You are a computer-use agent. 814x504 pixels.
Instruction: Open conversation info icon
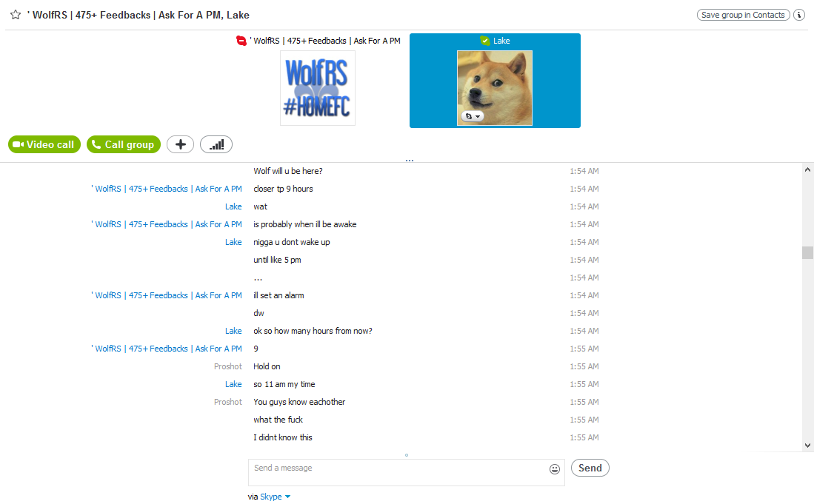pos(799,15)
